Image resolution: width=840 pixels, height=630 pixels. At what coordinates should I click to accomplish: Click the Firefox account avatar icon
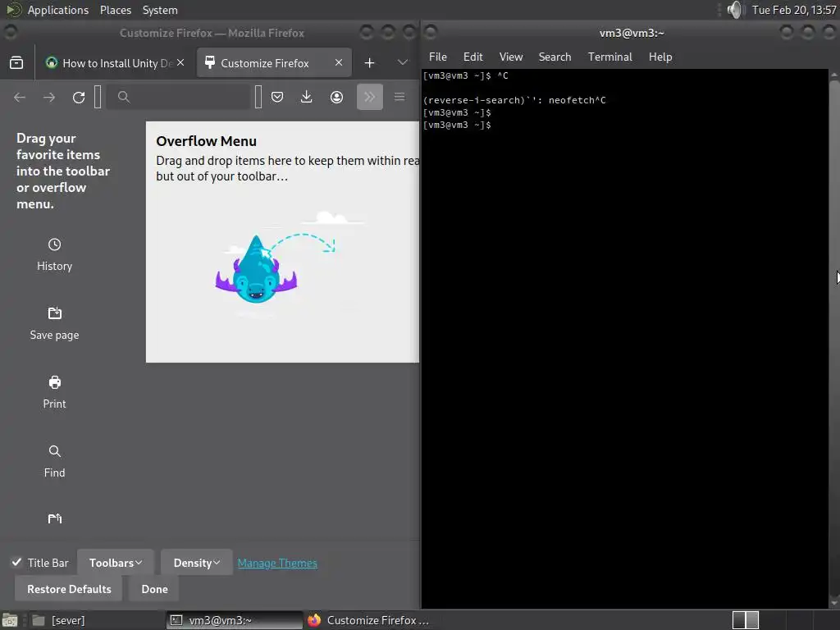pyautogui.click(x=336, y=97)
